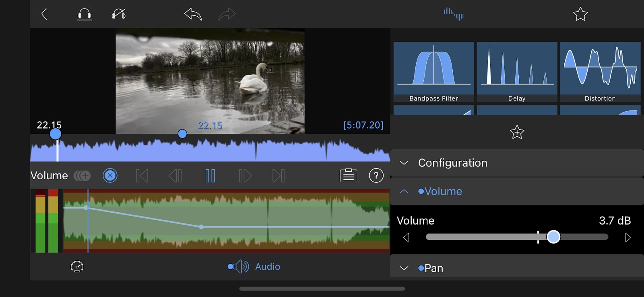The image size is (644, 297).
Task: Click the Volume heading in the keyframe bar
Action: [x=49, y=176]
